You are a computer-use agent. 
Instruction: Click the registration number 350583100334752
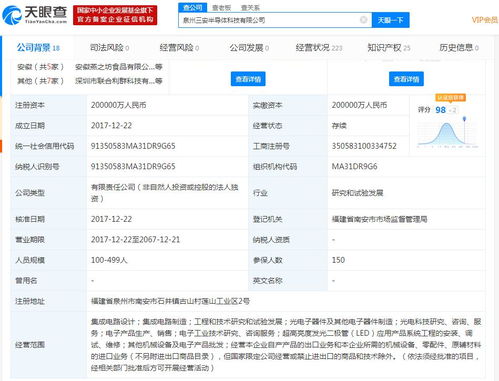364,146
